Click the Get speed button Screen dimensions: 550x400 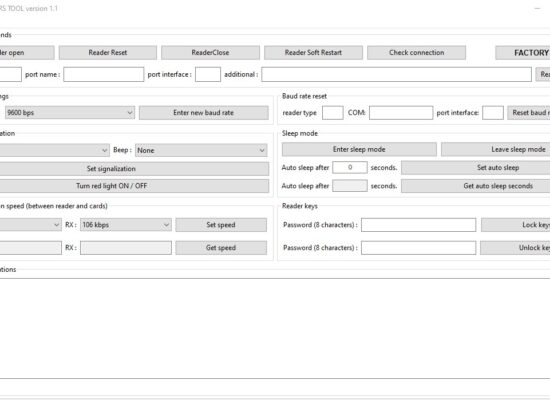click(x=221, y=248)
